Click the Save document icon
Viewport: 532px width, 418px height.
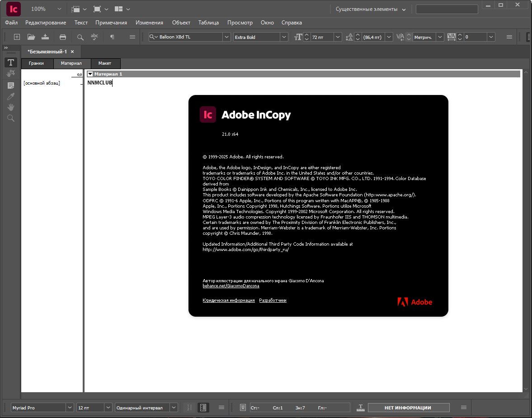coord(45,37)
